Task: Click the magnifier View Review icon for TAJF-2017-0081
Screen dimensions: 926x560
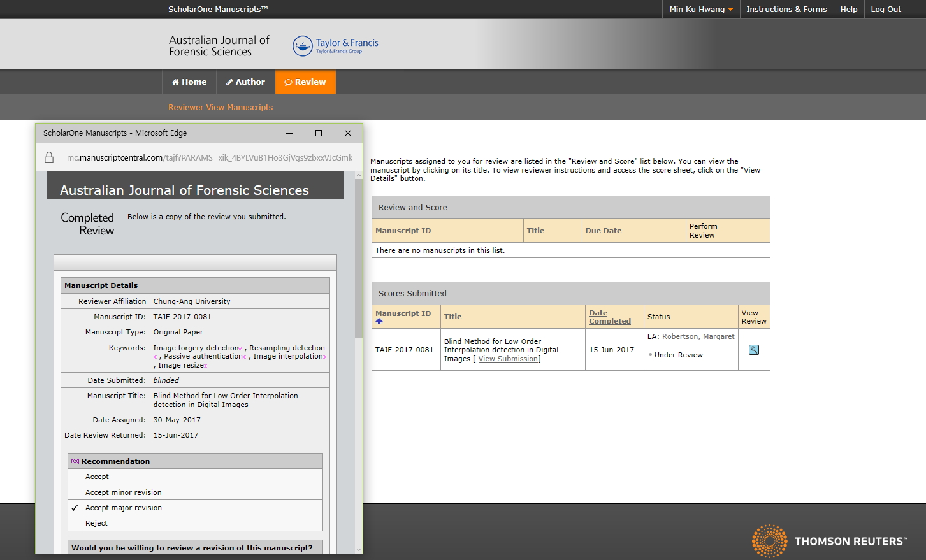Action: tap(754, 350)
